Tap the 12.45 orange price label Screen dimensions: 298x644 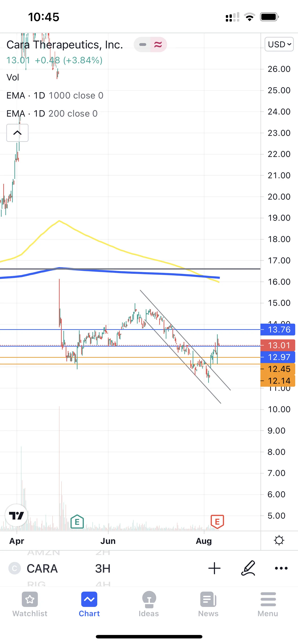[278, 369]
